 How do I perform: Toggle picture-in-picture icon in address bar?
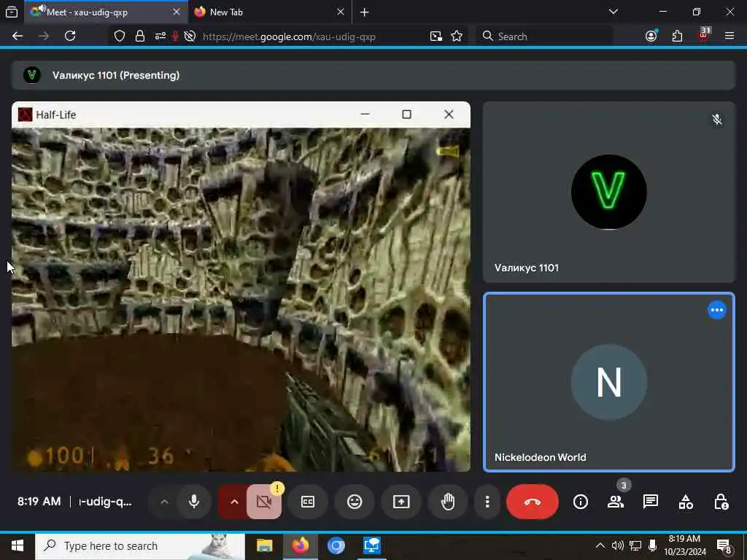[x=436, y=36]
